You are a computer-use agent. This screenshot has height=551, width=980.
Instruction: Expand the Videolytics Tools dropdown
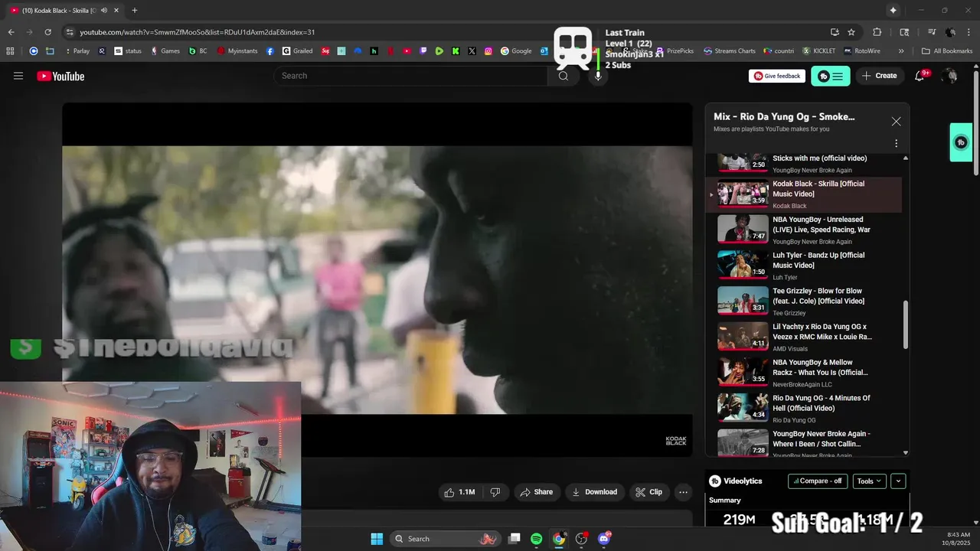pyautogui.click(x=869, y=481)
